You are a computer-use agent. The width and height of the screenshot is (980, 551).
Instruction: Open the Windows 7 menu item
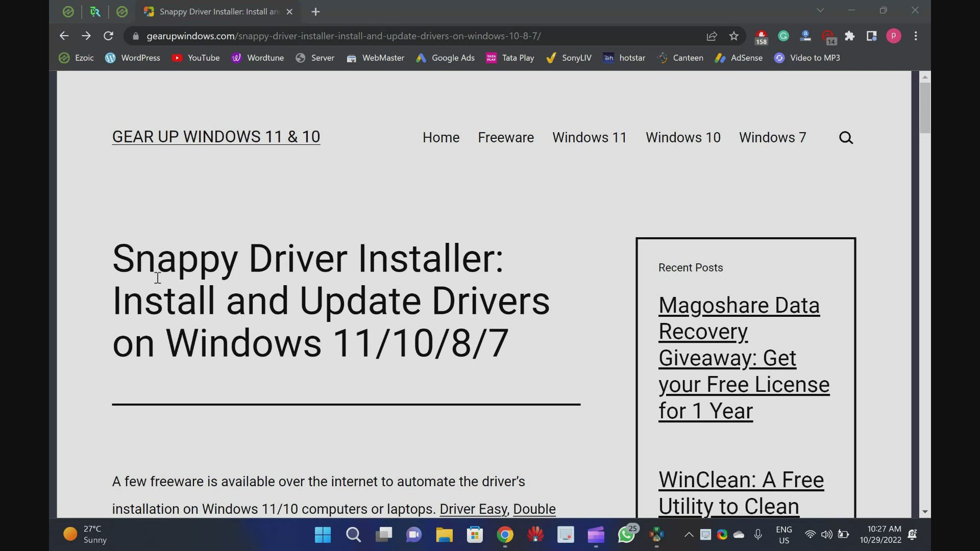click(x=773, y=138)
